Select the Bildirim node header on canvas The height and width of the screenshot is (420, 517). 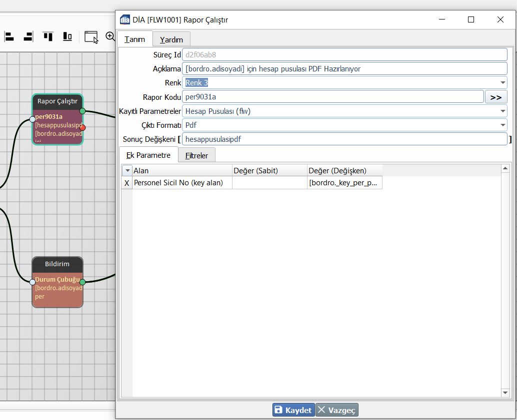coord(57,264)
